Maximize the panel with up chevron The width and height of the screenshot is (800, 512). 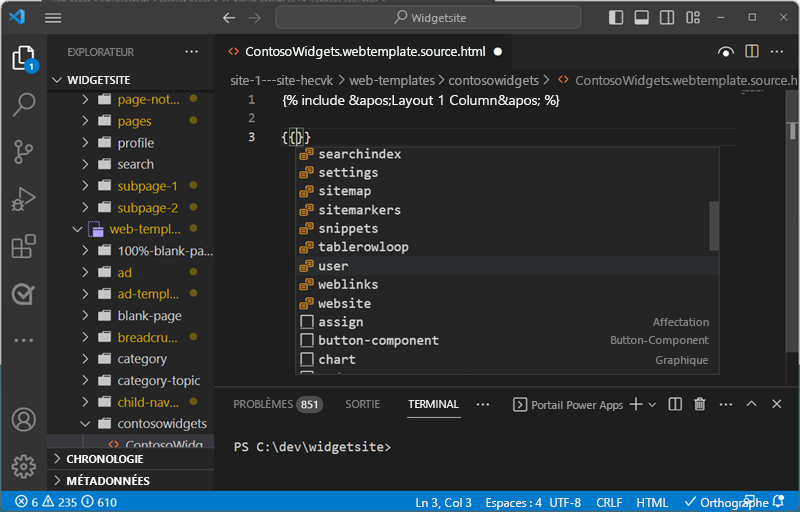coord(751,404)
